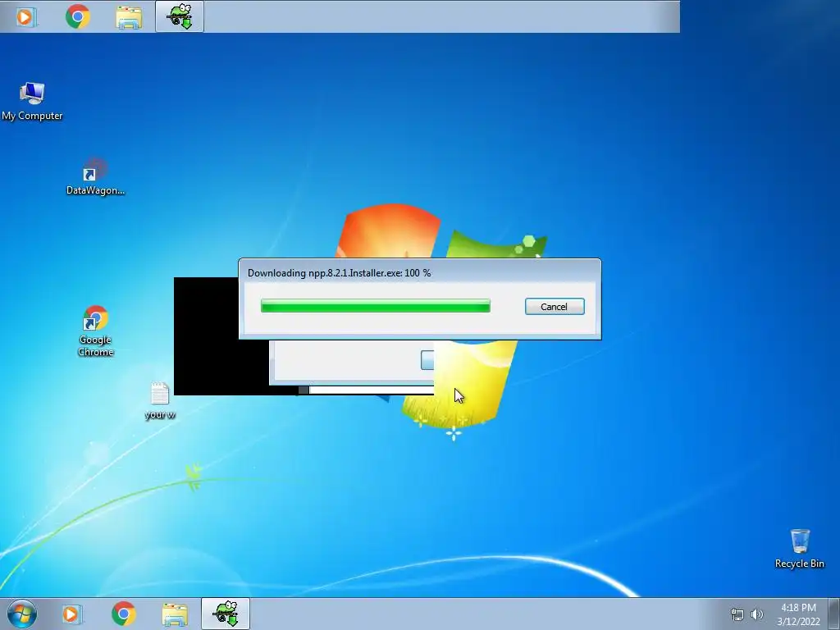The image size is (840, 630).
Task: Click Chrome icon in top bar
Action: pos(78,16)
